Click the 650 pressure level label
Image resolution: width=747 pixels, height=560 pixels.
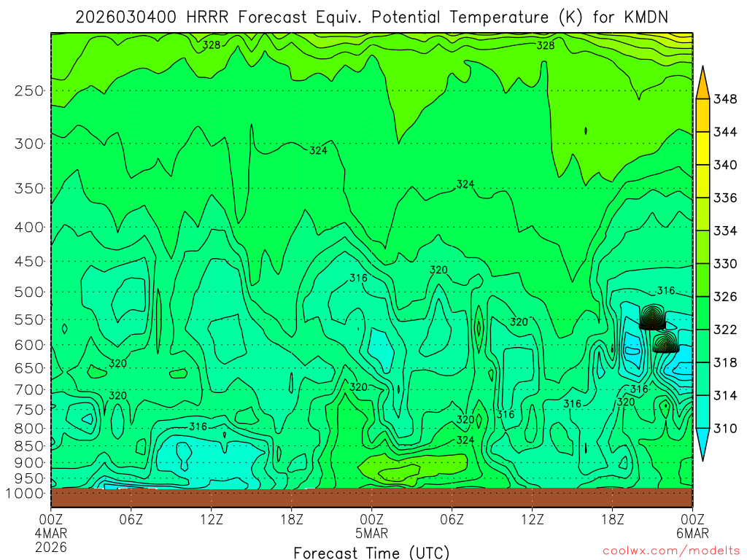point(29,368)
